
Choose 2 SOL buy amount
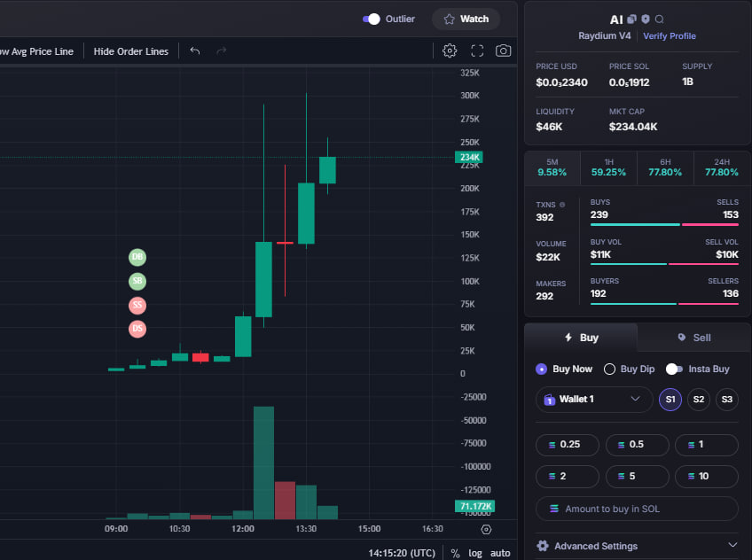[x=567, y=476]
